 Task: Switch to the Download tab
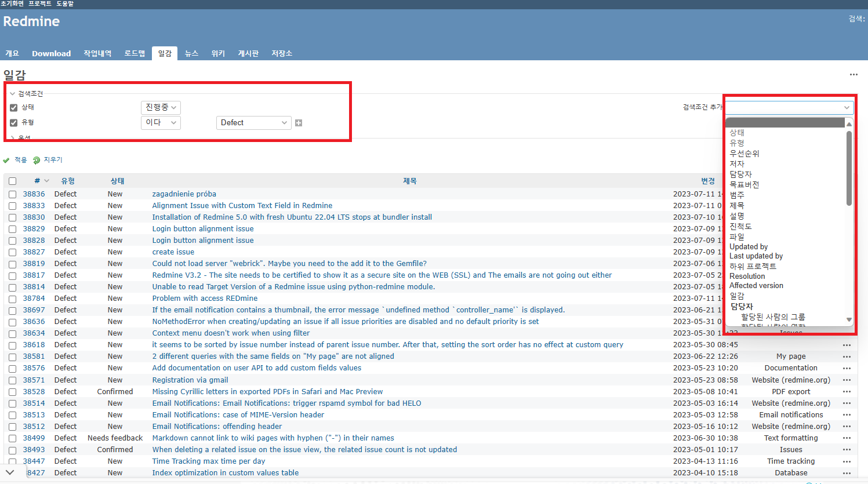(52, 53)
